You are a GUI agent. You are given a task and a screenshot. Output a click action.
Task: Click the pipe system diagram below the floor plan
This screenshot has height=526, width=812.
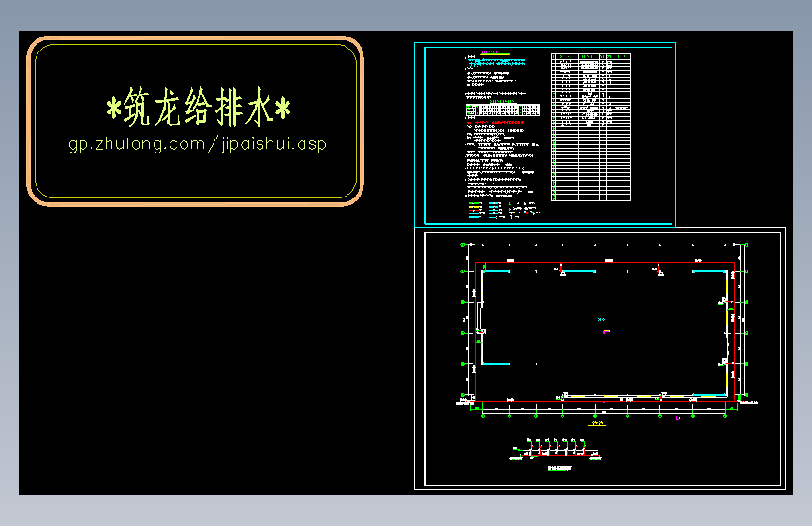(556, 449)
